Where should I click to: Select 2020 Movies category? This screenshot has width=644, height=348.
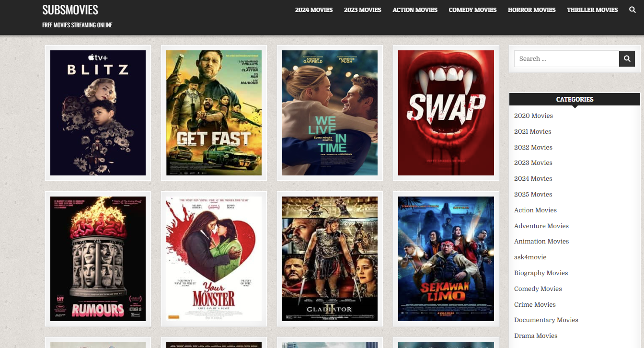tap(533, 116)
